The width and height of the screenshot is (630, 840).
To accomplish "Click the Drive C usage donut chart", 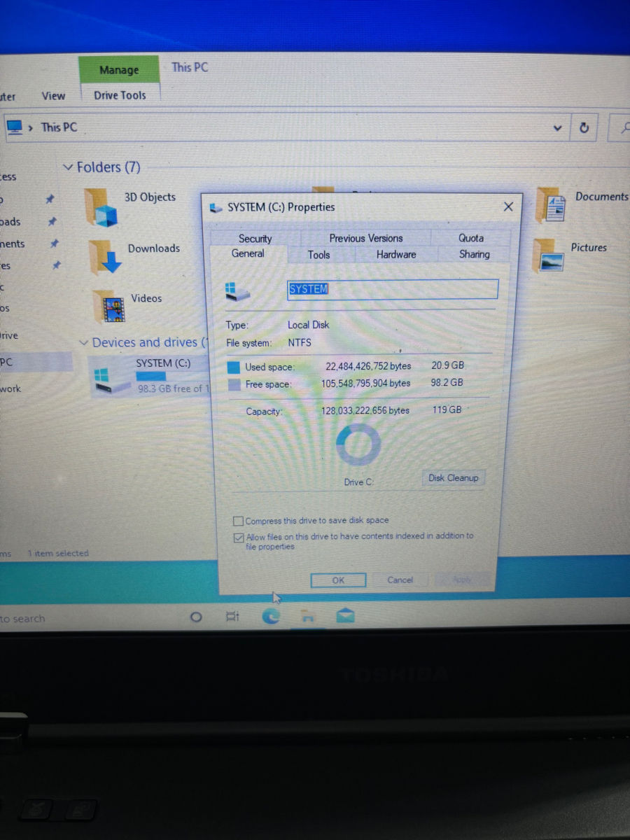I will tap(358, 444).
